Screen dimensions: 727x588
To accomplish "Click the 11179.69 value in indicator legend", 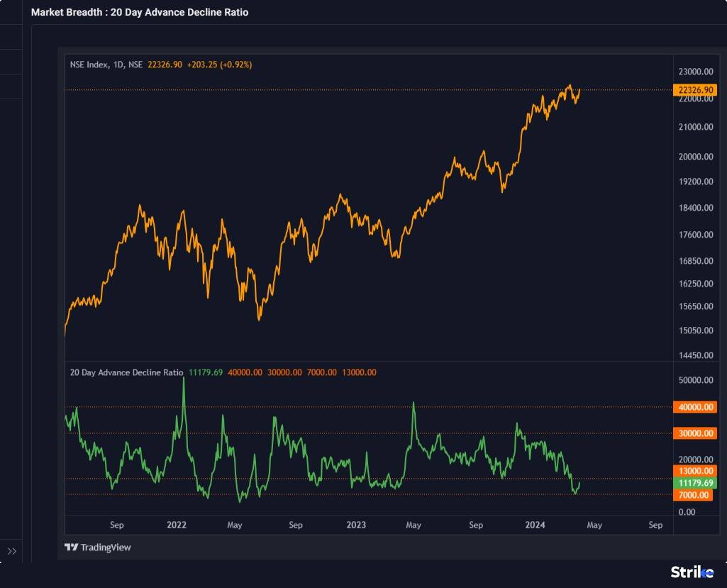I will click(x=206, y=372).
